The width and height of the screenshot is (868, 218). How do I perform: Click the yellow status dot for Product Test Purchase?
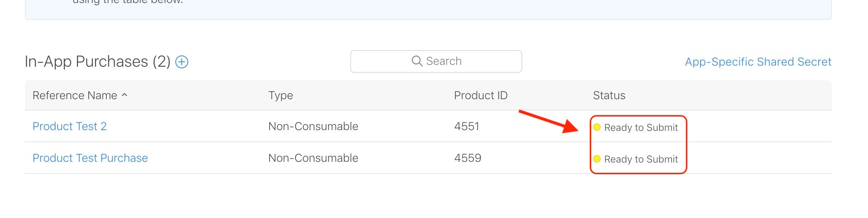597,159
